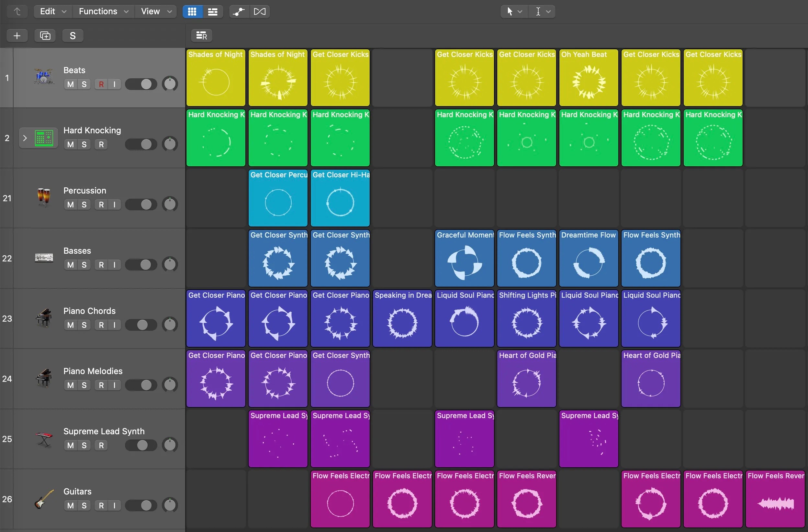This screenshot has width=808, height=532.
Task: Click the drum kit icon on the Beats track
Action: click(43, 76)
